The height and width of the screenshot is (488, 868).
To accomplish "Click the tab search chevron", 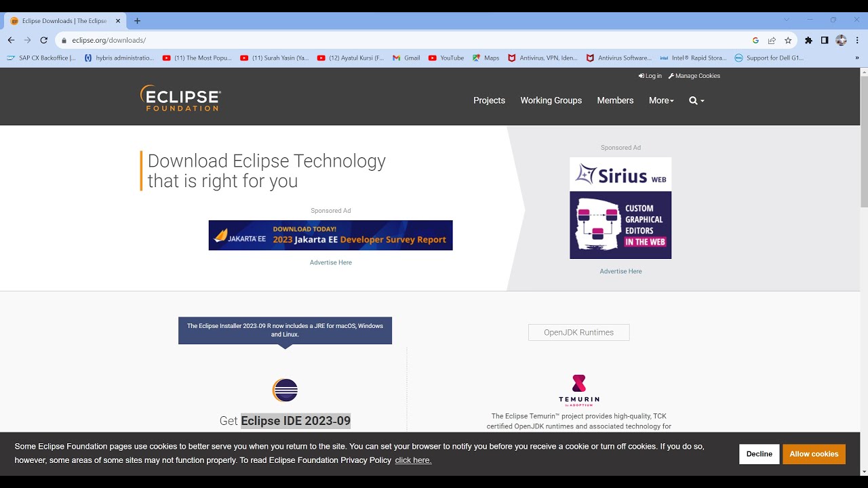I will pos(787,20).
